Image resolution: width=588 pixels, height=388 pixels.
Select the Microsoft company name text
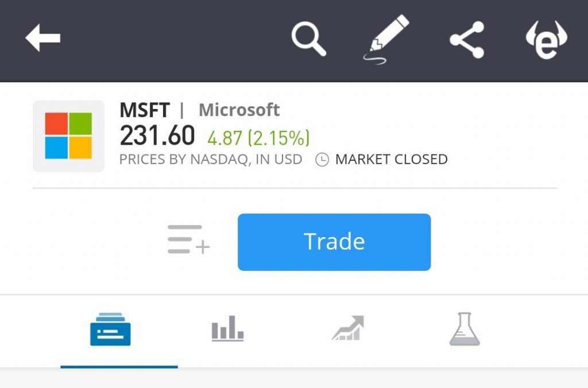point(239,110)
